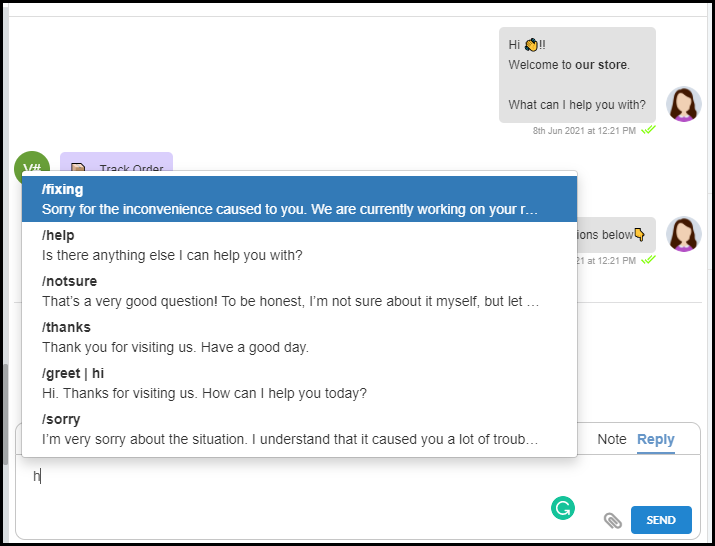Click double-tick read receipt under second message
Screen dimensions: 715x546
(648, 260)
